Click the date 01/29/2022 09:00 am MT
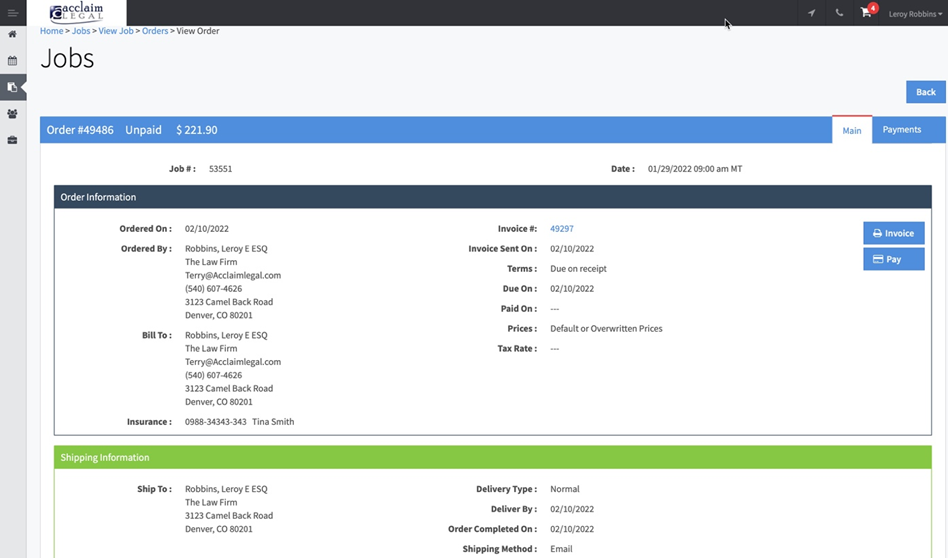Screen dimensions: 948x558 tap(695, 169)
